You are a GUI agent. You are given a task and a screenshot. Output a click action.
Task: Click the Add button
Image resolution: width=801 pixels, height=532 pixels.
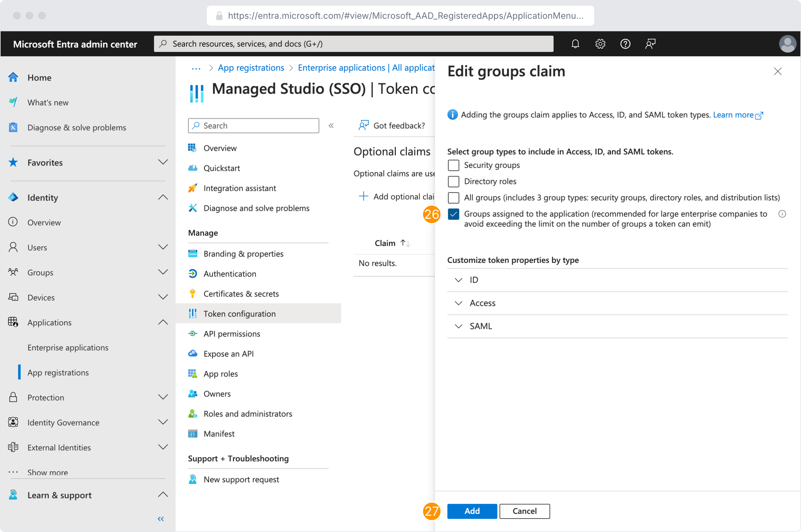(x=472, y=511)
